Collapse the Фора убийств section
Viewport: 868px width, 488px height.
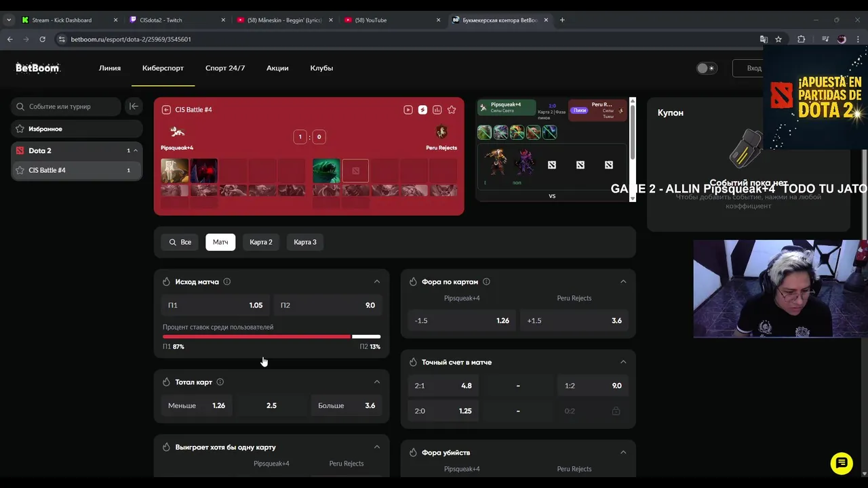coord(623,452)
